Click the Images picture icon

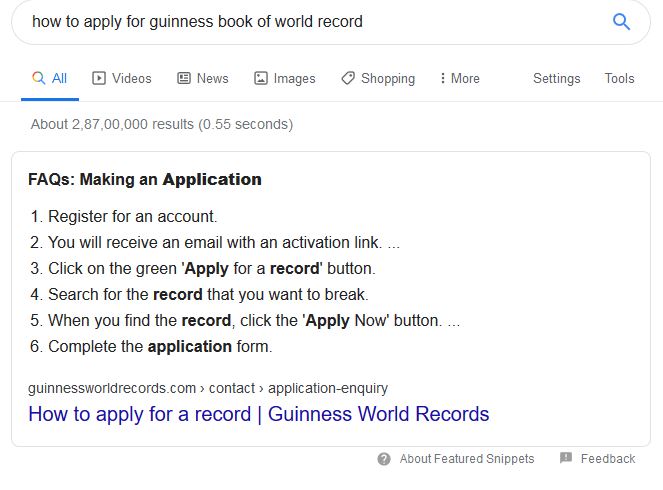tap(261, 78)
